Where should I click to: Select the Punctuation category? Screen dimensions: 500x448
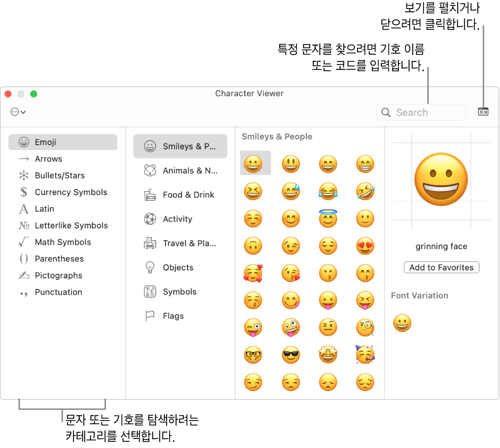tap(63, 292)
